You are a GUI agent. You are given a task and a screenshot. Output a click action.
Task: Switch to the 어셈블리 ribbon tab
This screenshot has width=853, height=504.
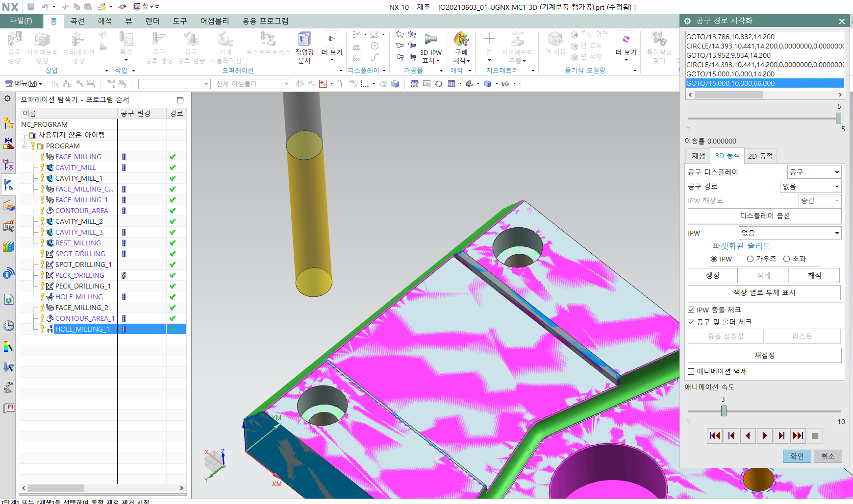(x=214, y=21)
